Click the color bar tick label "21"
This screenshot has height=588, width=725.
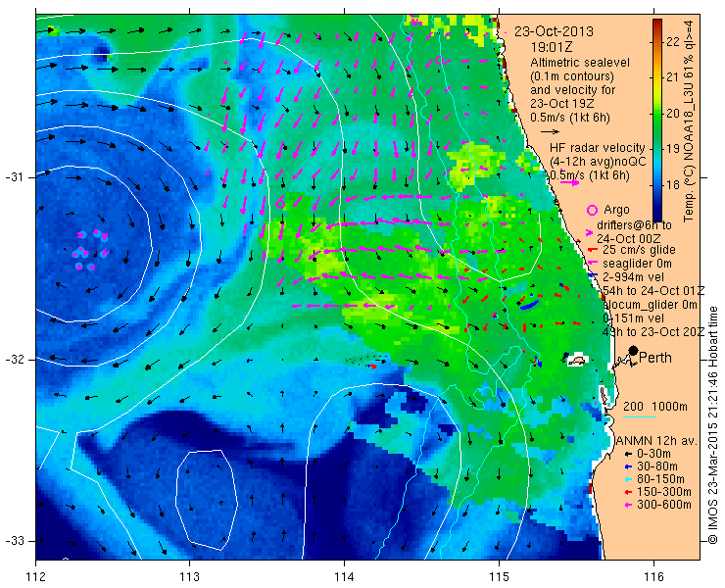pyautogui.click(x=673, y=77)
